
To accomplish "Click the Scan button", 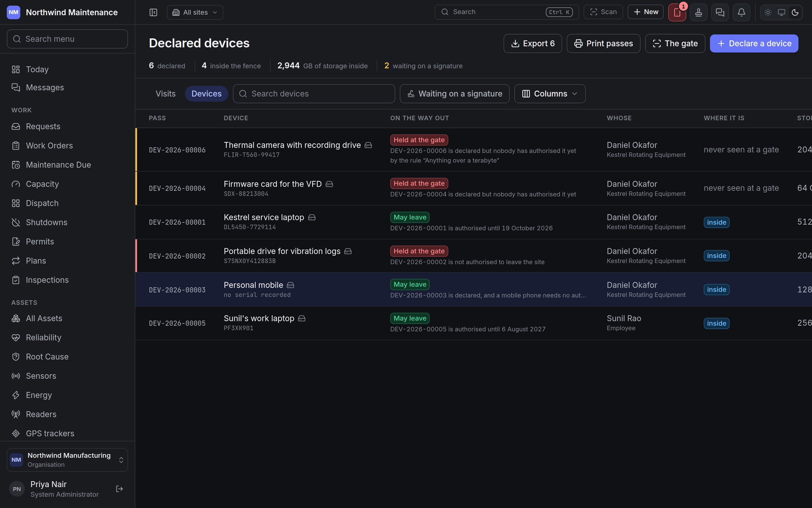I will pyautogui.click(x=603, y=12).
